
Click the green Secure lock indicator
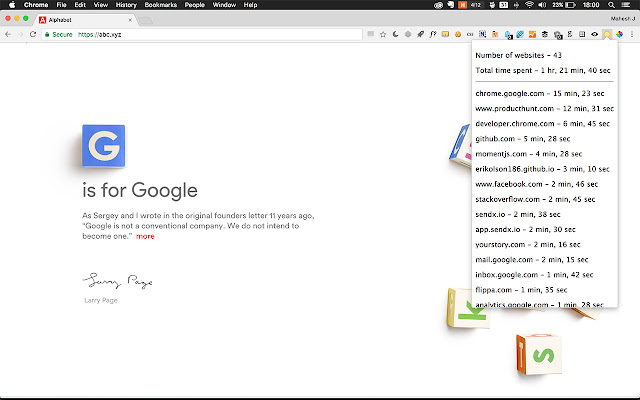(x=59, y=34)
